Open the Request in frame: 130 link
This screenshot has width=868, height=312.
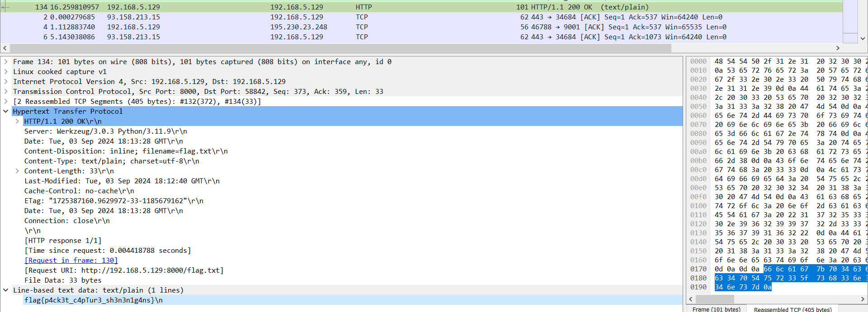pos(71,261)
